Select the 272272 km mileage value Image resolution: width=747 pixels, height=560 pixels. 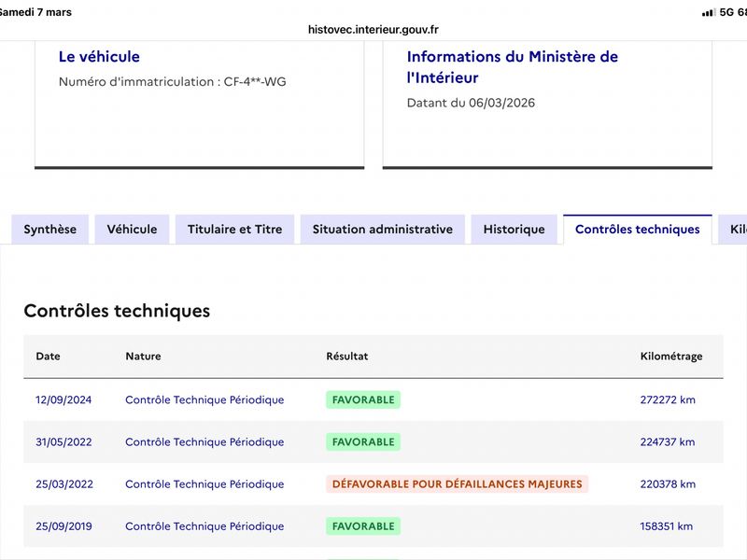pos(668,400)
